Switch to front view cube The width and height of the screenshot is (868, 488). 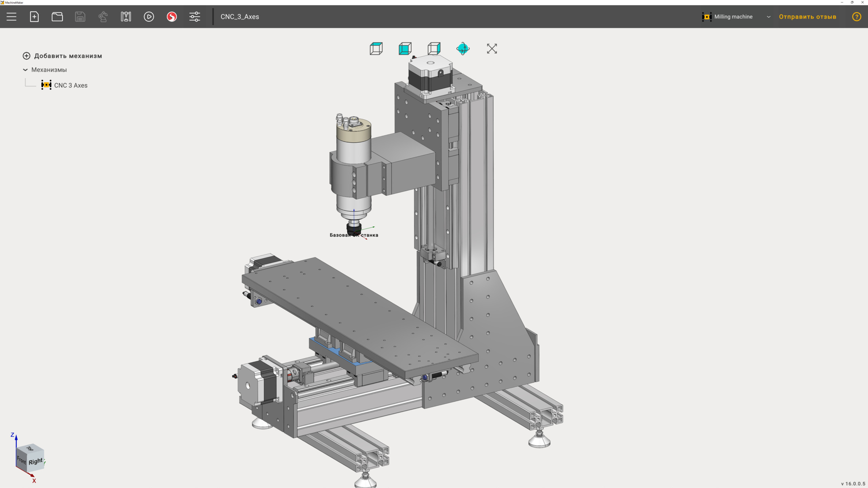tap(405, 49)
